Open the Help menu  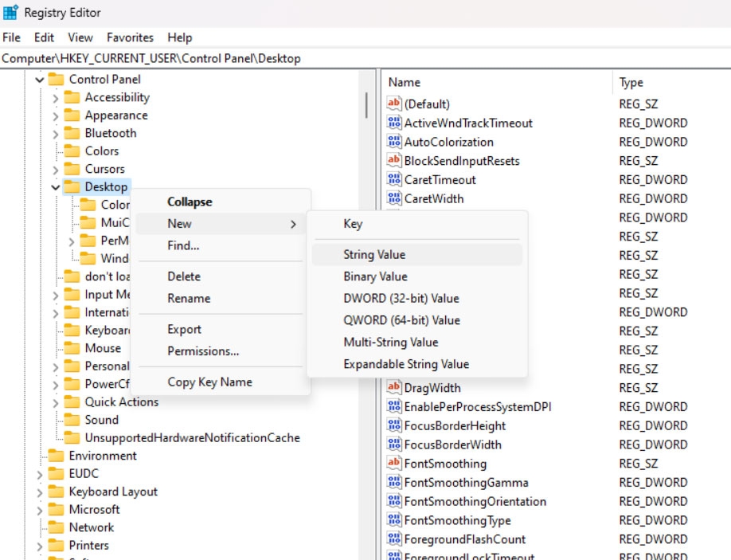[x=180, y=37]
